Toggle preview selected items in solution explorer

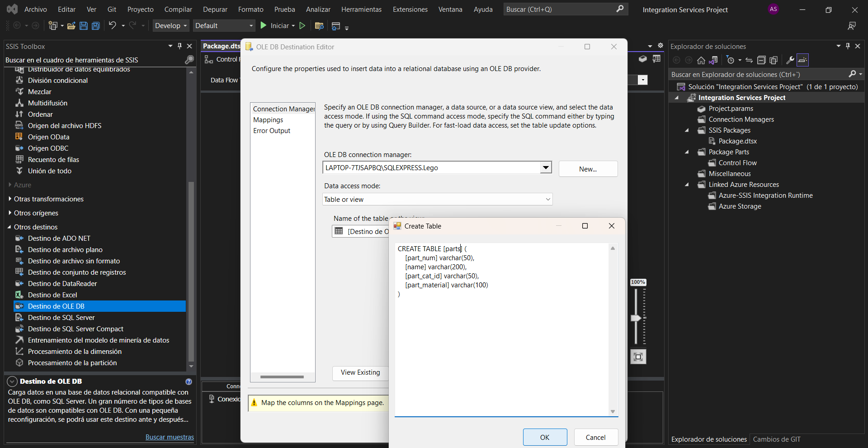pos(802,60)
